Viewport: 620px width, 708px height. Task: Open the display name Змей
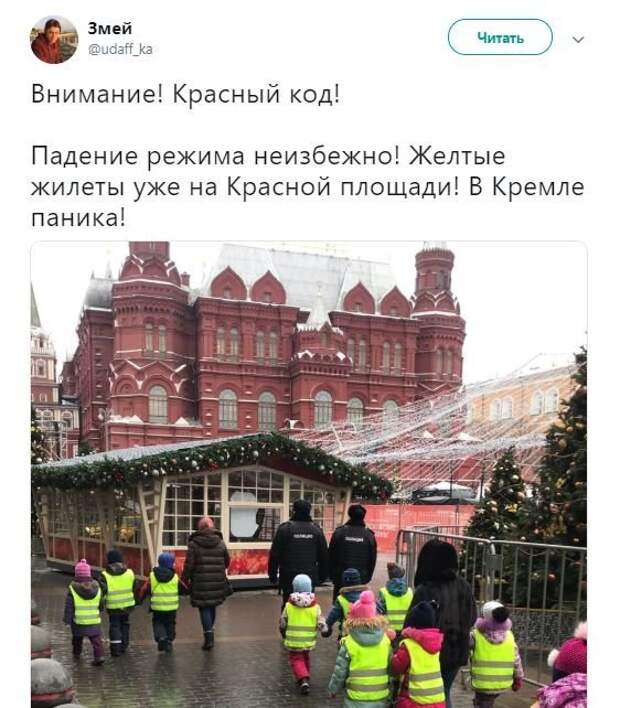[110, 28]
